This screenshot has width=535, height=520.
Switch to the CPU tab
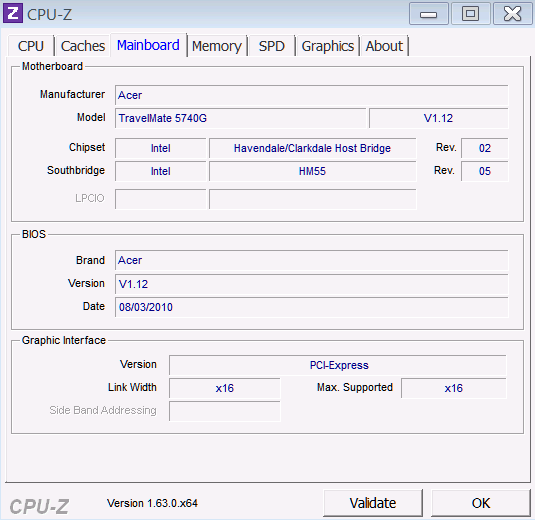[31, 46]
